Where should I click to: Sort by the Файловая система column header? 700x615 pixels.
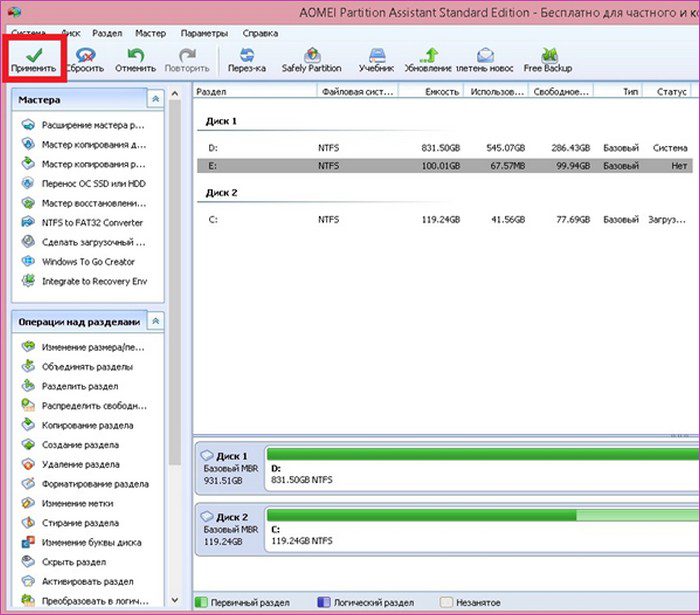(x=358, y=91)
